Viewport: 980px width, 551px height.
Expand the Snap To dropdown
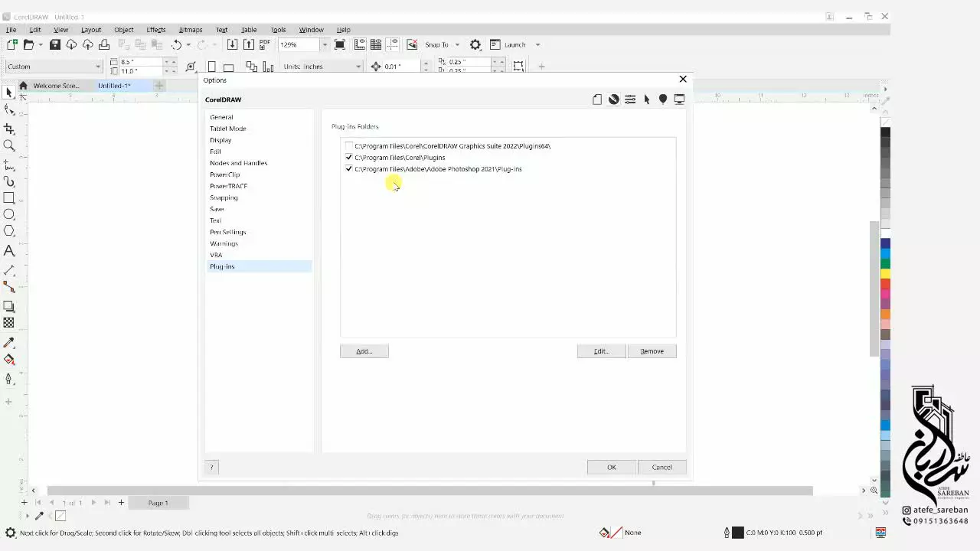pyautogui.click(x=457, y=45)
